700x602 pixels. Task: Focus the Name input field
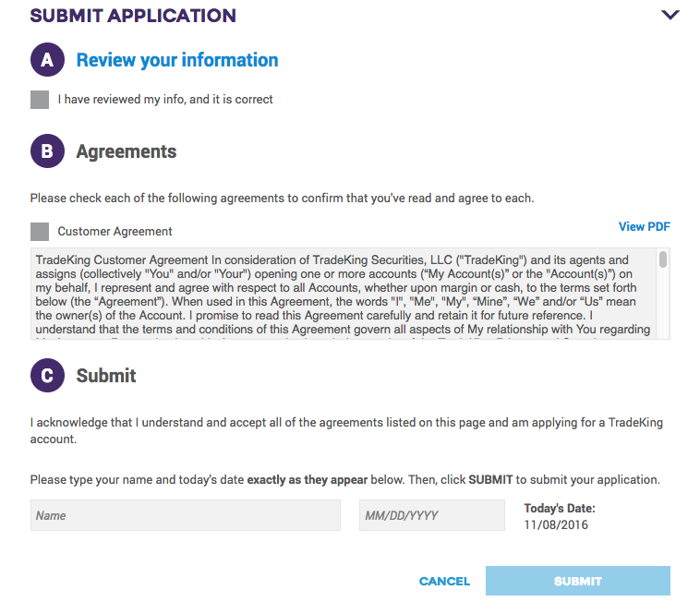(x=185, y=515)
